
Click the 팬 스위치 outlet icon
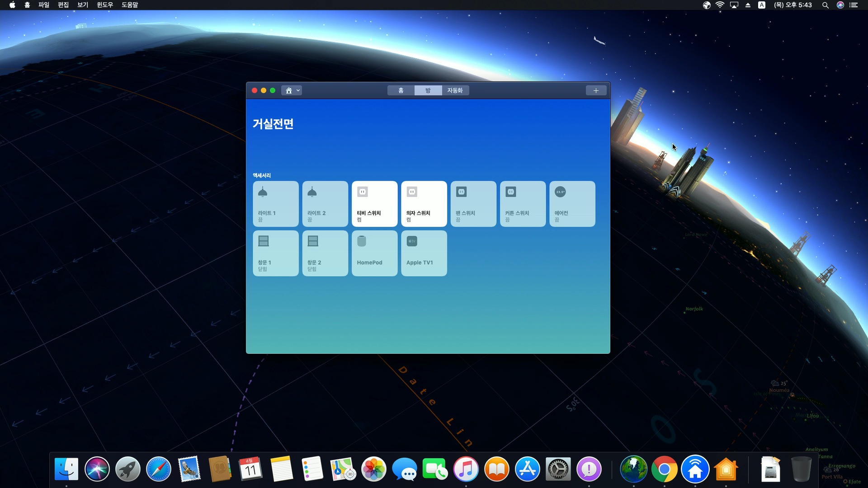(x=461, y=192)
